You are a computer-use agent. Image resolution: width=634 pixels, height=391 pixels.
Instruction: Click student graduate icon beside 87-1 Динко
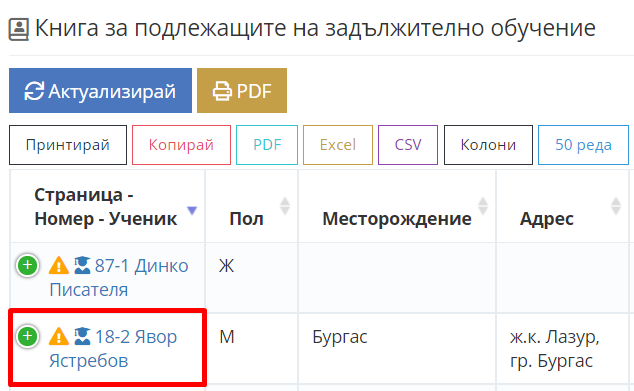[82, 266]
